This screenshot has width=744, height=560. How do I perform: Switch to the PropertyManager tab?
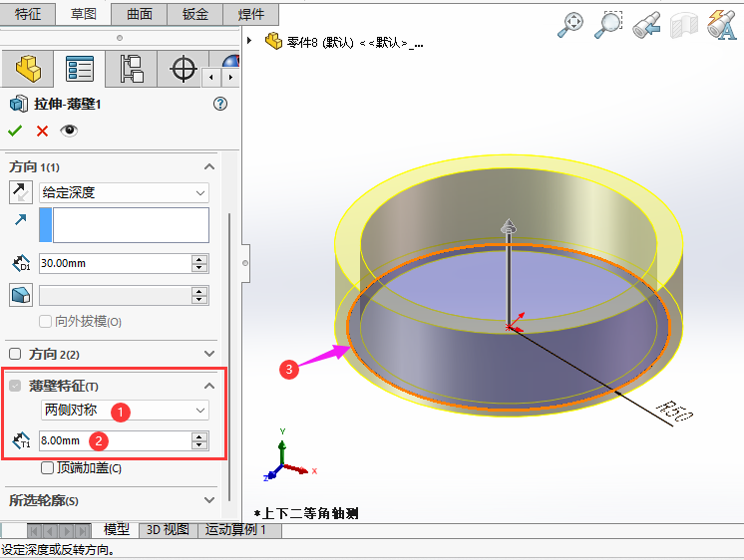pos(79,69)
